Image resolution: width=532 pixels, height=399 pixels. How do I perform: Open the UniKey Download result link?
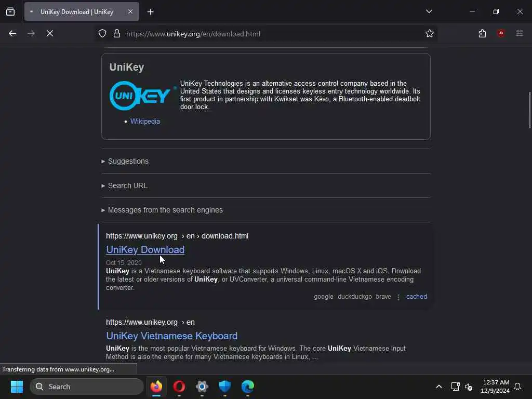145,250
